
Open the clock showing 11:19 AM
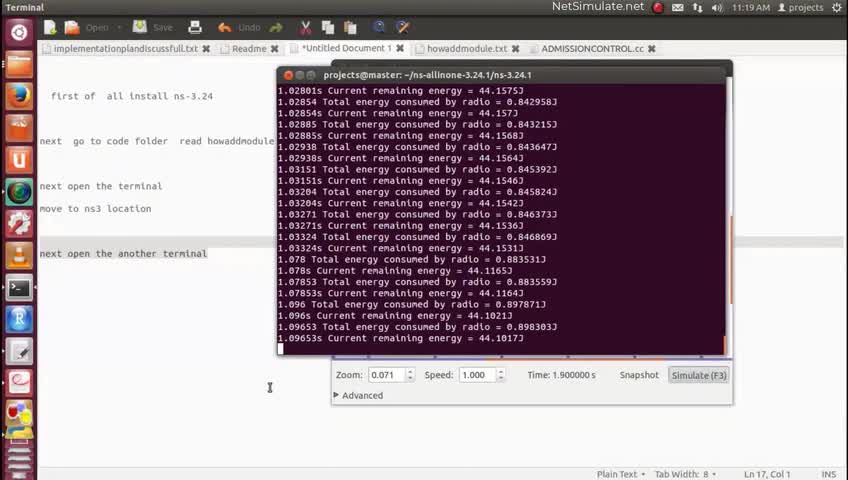click(751, 8)
